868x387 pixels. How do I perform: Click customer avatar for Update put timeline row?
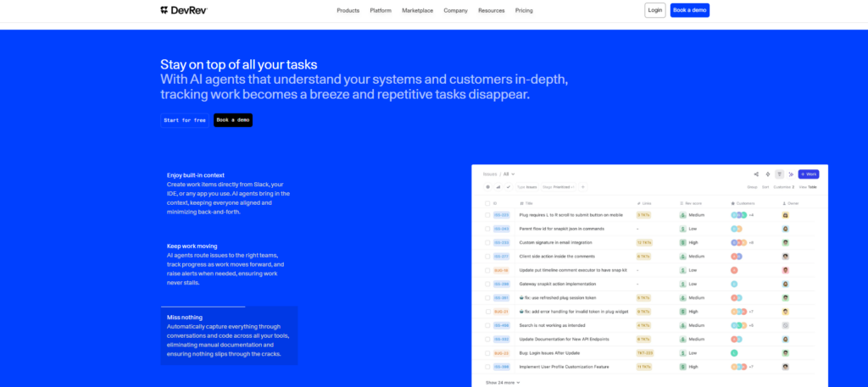(734, 270)
